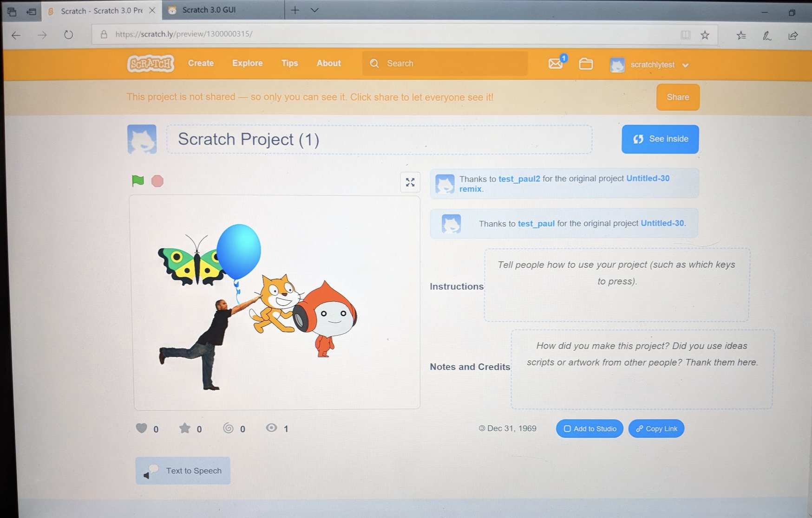Screen dimensions: 812x518
Task: Open the About menu item
Action: [x=328, y=63]
